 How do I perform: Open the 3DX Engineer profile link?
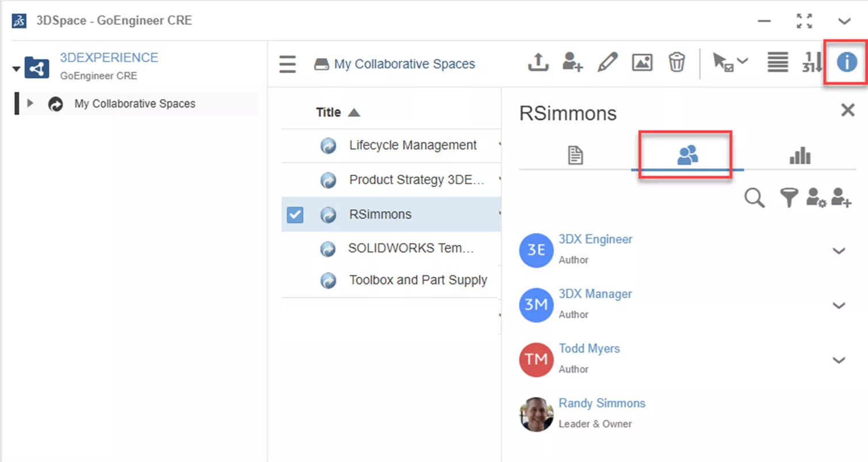pyautogui.click(x=595, y=239)
